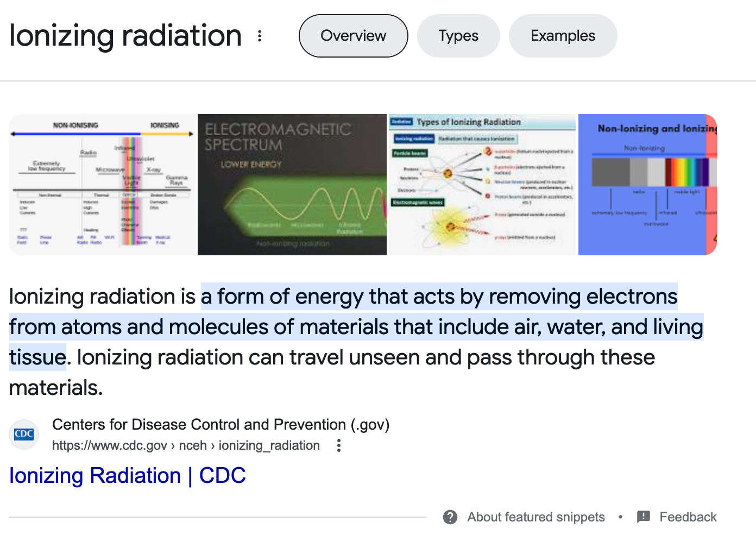
Task: Click About featured snippets link
Action: coord(536,517)
